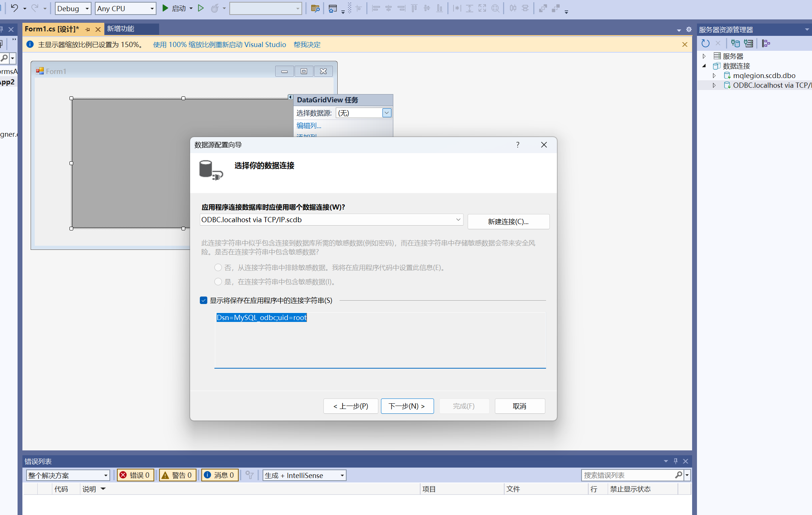This screenshot has width=812, height=515.
Task: Click the warnings filter button
Action: (x=178, y=475)
